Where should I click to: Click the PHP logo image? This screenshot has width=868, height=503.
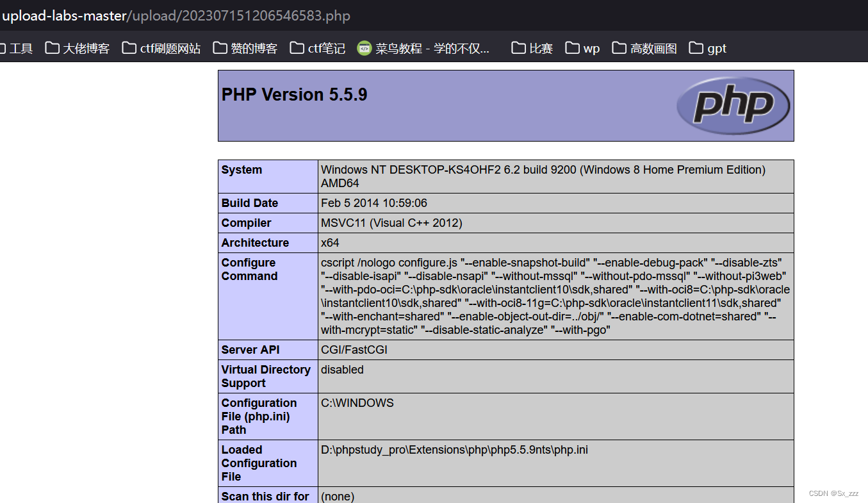pos(733,106)
